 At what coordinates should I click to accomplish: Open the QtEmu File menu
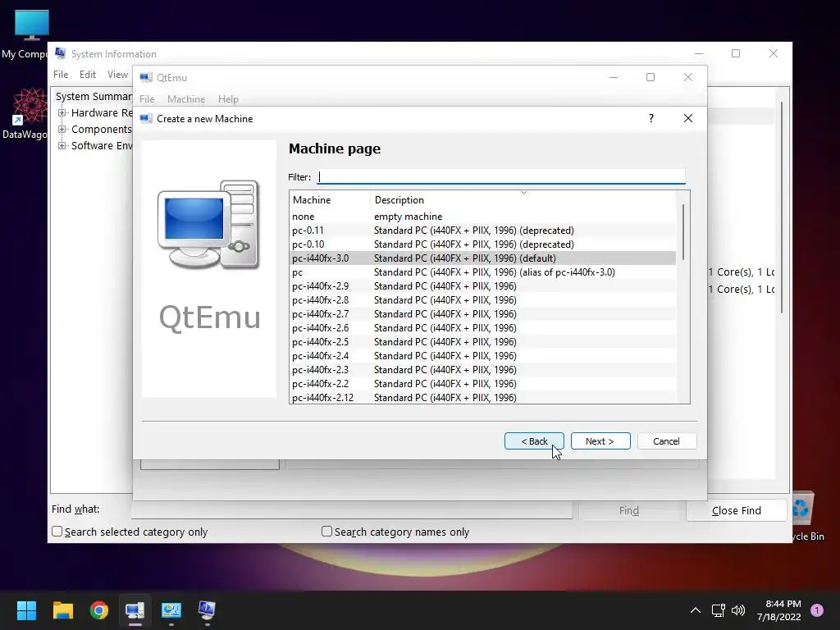(x=147, y=99)
